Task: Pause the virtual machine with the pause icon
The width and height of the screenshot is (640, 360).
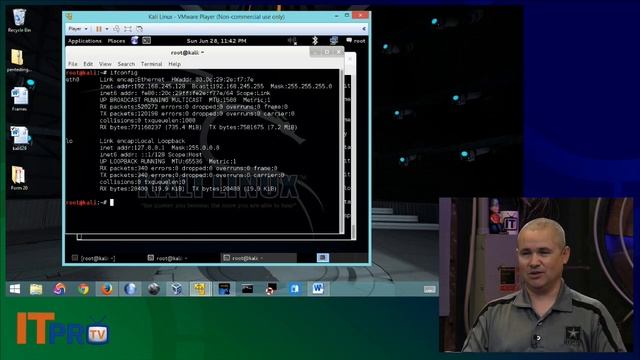Action: click(x=98, y=29)
